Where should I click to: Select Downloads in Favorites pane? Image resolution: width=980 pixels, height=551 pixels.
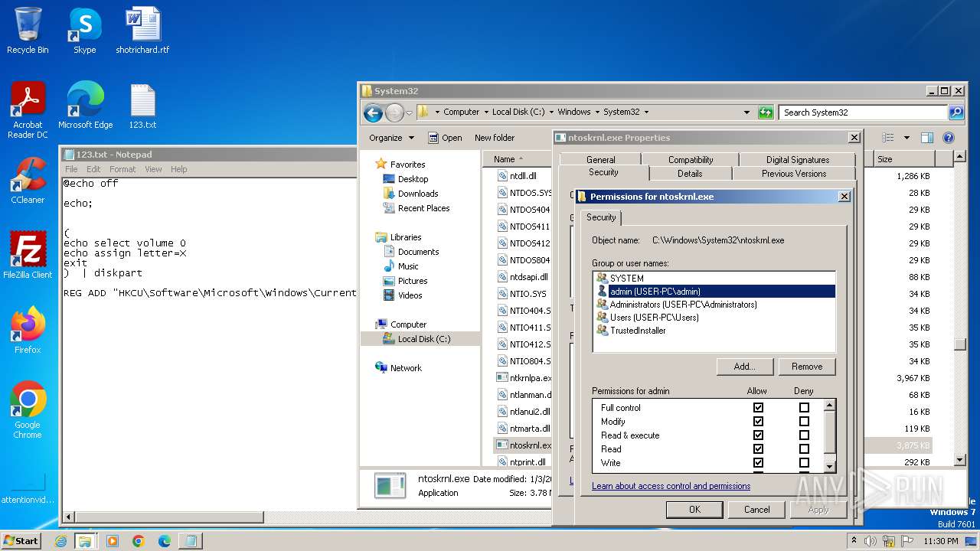click(x=418, y=194)
